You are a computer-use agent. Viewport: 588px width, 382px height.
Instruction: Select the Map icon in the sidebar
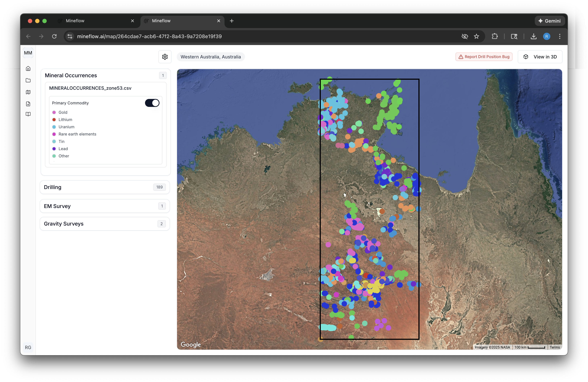[28, 92]
